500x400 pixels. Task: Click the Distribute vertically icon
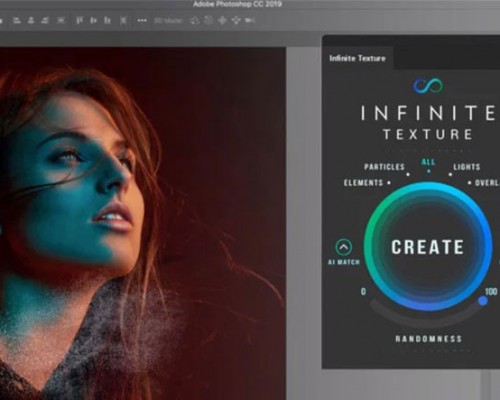pyautogui.click(x=61, y=20)
